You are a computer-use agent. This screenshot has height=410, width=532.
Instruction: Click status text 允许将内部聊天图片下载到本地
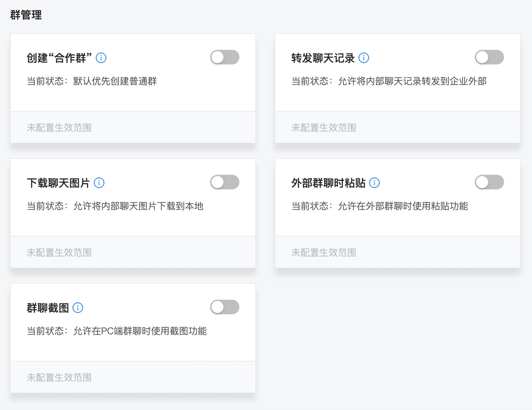coord(138,206)
